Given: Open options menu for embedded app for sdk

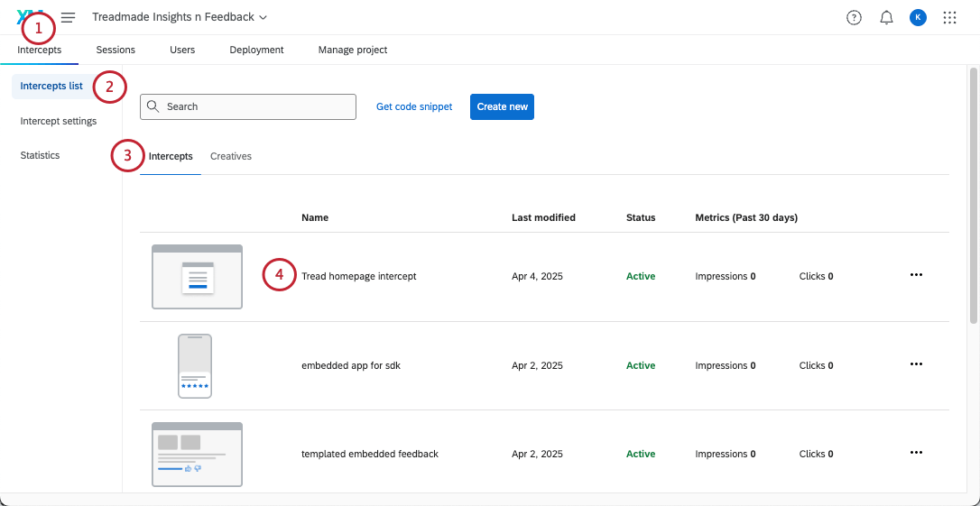Looking at the screenshot, I should point(916,364).
